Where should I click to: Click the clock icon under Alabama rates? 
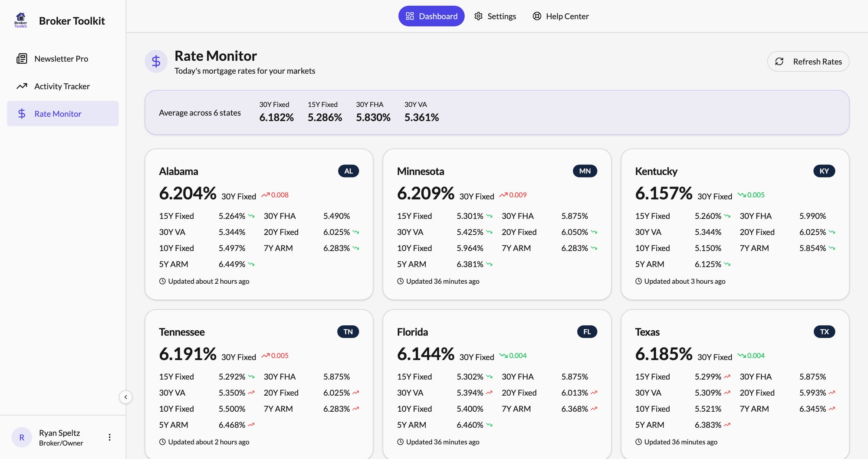tap(161, 281)
